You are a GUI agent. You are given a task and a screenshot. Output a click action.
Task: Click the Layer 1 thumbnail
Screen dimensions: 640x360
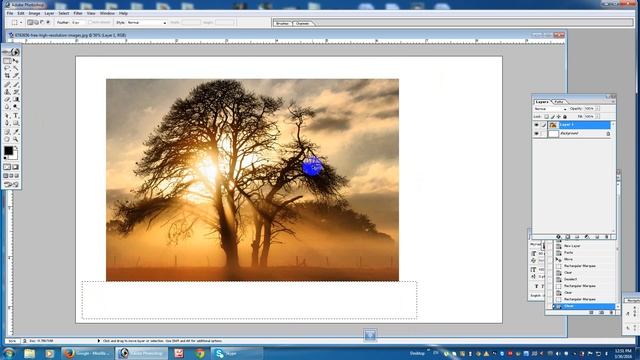click(553, 125)
